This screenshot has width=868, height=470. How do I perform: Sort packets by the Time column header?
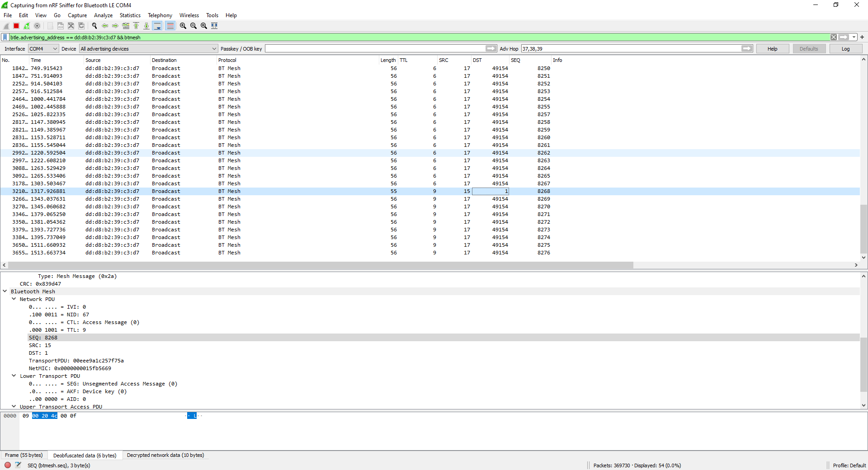point(56,60)
